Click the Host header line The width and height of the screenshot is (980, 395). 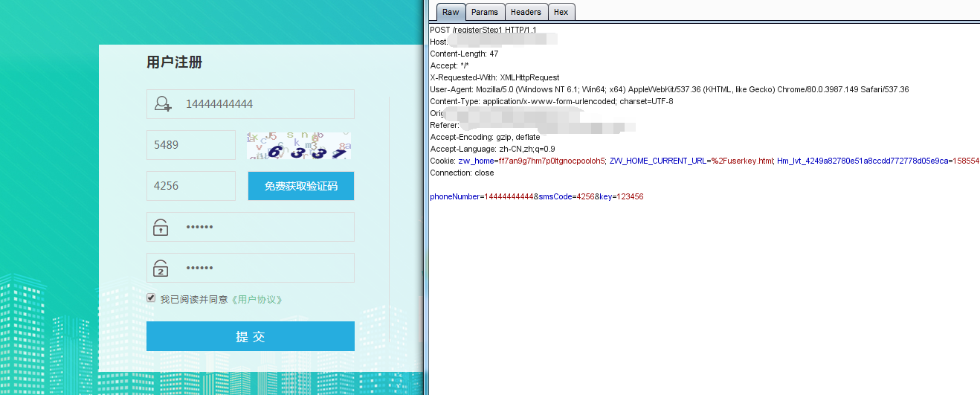point(494,42)
